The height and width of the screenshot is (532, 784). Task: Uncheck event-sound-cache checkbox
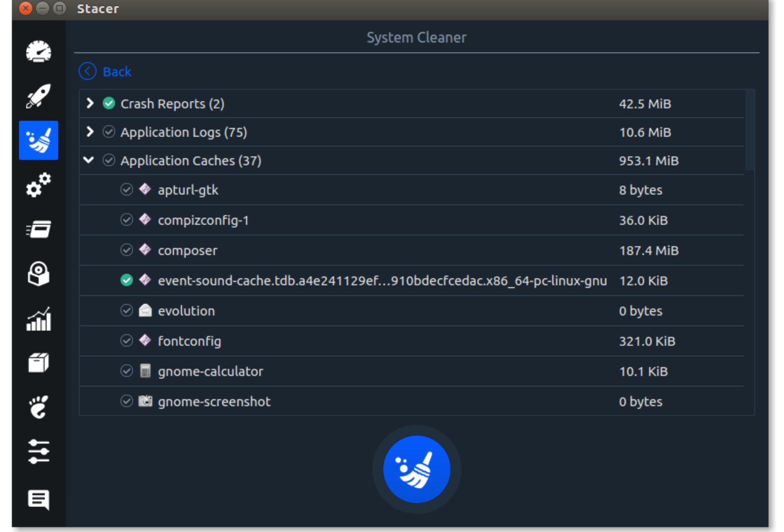pyautogui.click(x=126, y=280)
